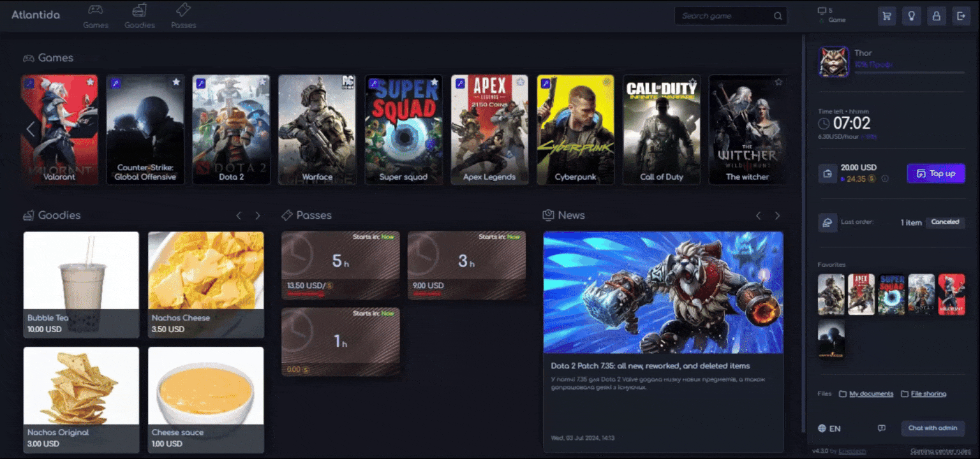Click the key badge on Super squad card
980x459 pixels.
click(374, 84)
